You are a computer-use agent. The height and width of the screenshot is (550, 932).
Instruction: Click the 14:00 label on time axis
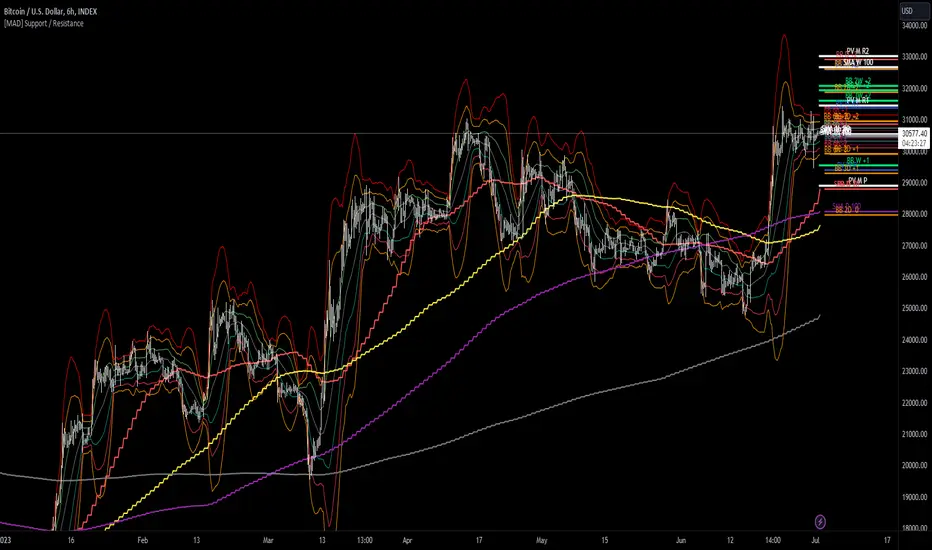coord(772,540)
